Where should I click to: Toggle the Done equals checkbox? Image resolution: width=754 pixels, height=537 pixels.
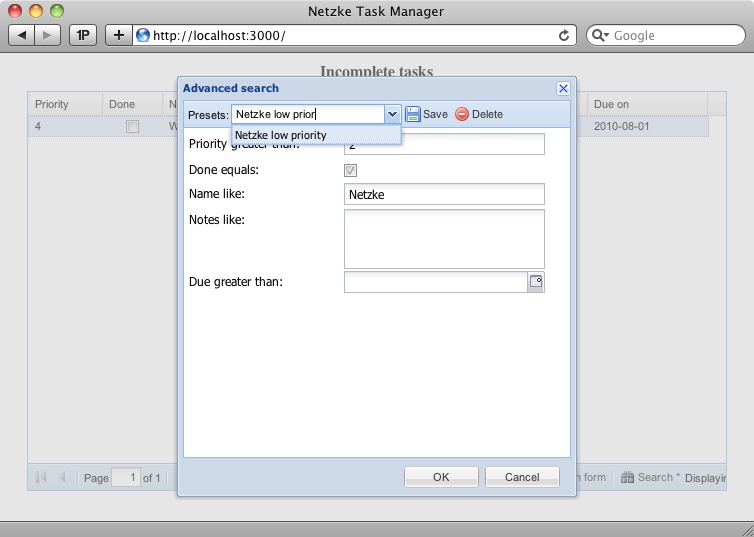pyautogui.click(x=350, y=170)
